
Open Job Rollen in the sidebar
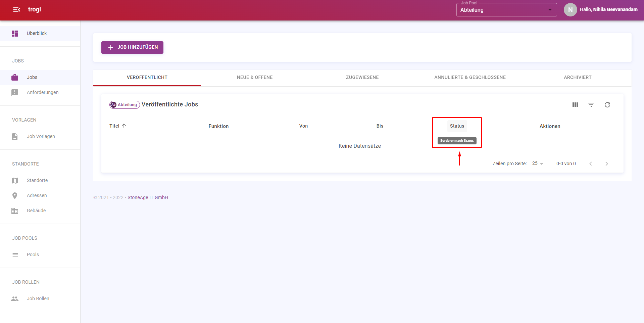coord(40,298)
